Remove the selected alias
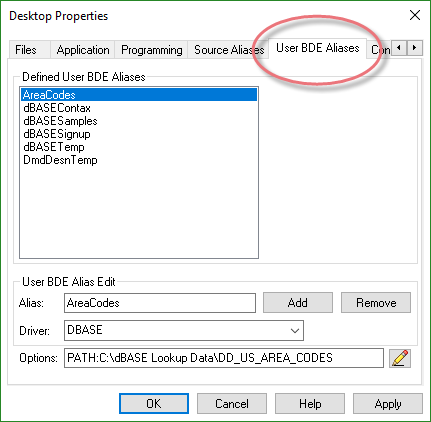The height and width of the screenshot is (422, 431). coord(376,303)
